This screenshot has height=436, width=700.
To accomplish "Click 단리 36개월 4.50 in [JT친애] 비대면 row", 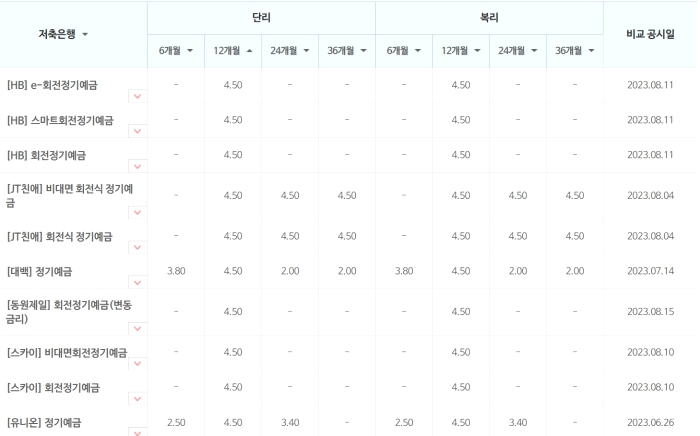I will point(347,195).
